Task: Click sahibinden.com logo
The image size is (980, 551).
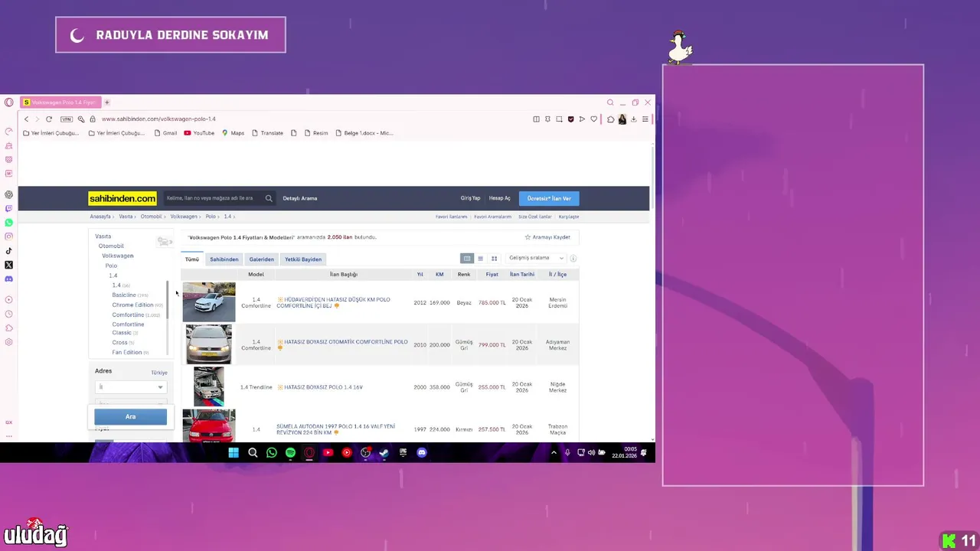Action: (x=122, y=198)
